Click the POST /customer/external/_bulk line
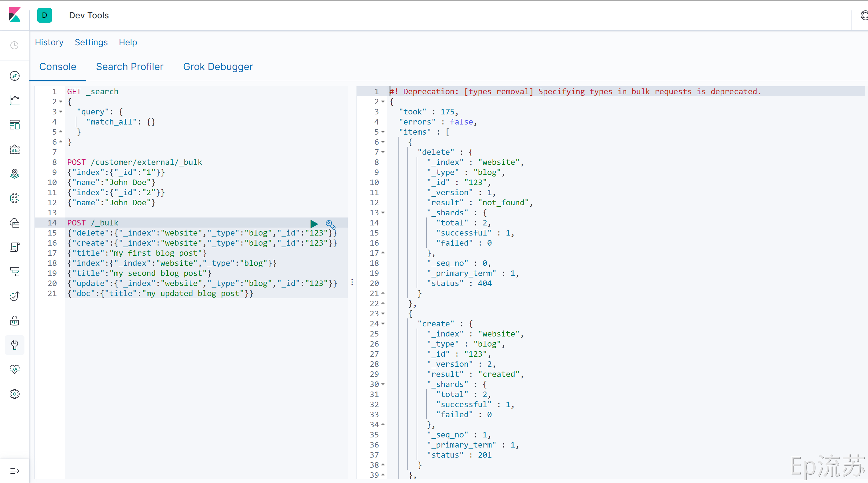The height and width of the screenshot is (483, 868). [134, 162]
